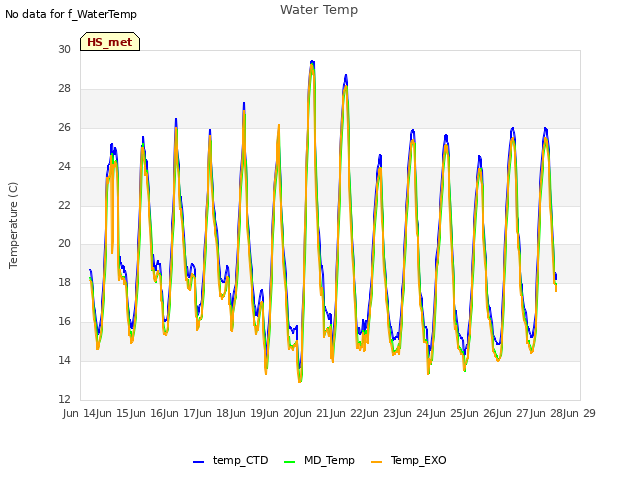Click the y-axis tick label 18
The width and height of the screenshot is (640, 480).
point(64,282)
